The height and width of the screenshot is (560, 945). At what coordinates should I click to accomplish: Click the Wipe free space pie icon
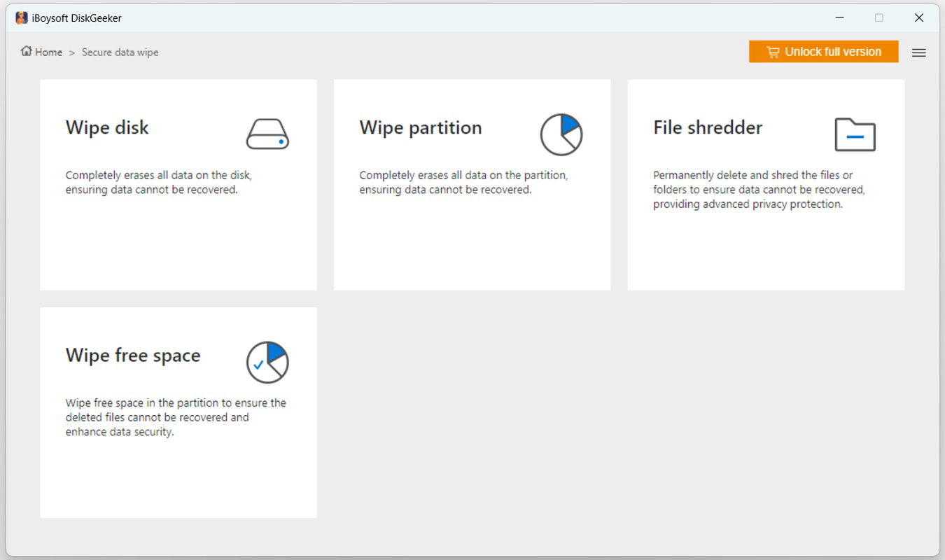tap(267, 362)
